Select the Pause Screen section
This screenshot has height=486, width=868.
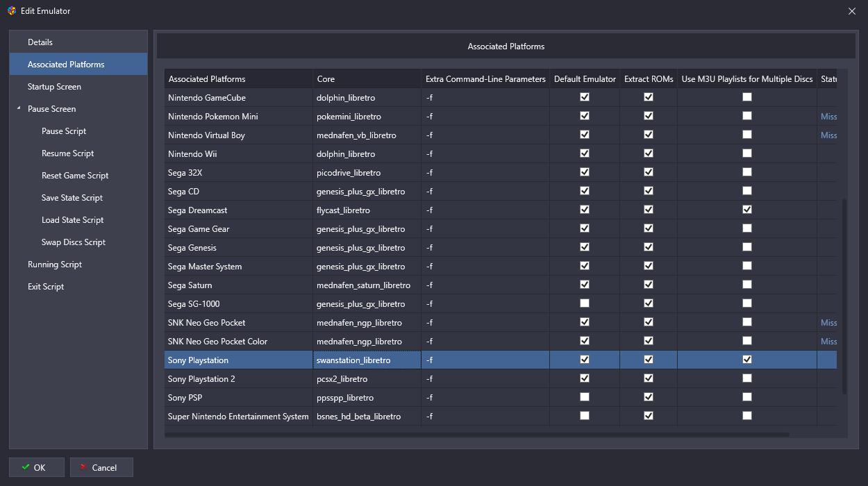pyautogui.click(x=78, y=109)
